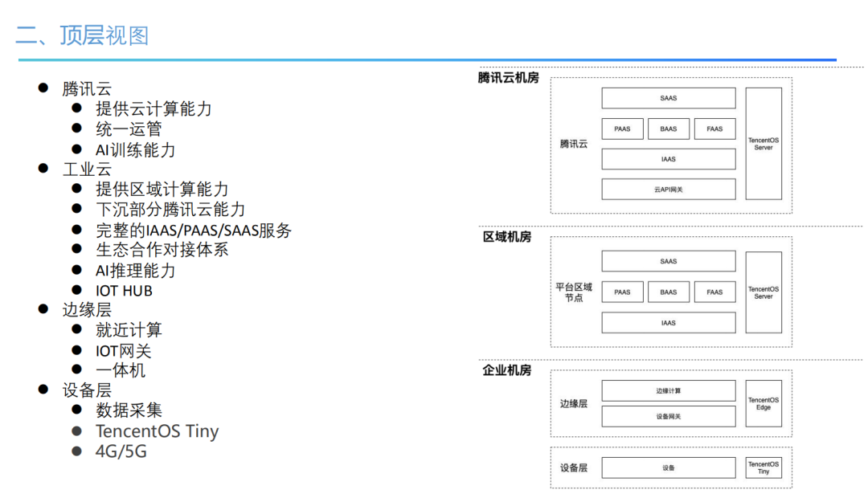The image size is (868, 498).
Task: Select the TencentOS Server box in 区域机房
Action: pos(764,292)
